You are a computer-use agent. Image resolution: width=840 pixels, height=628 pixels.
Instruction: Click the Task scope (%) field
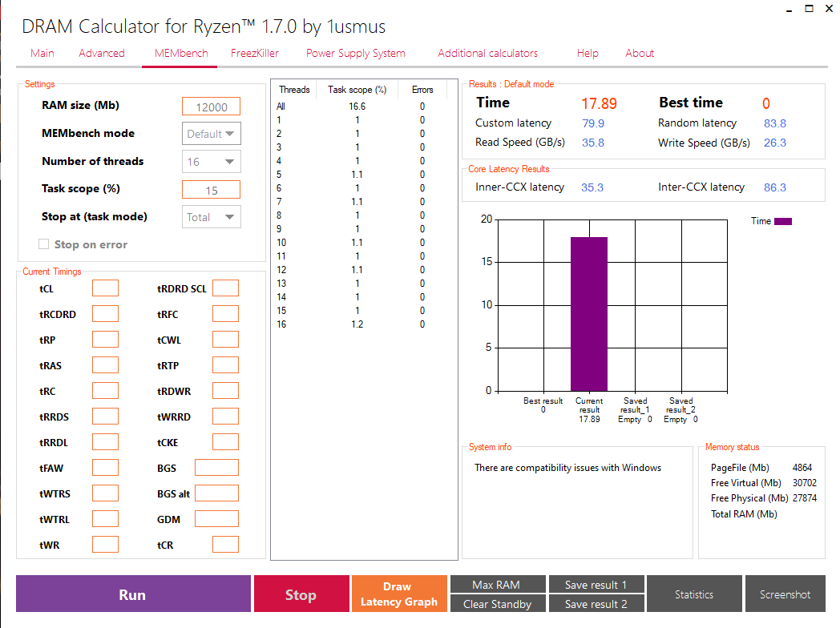[211, 190]
